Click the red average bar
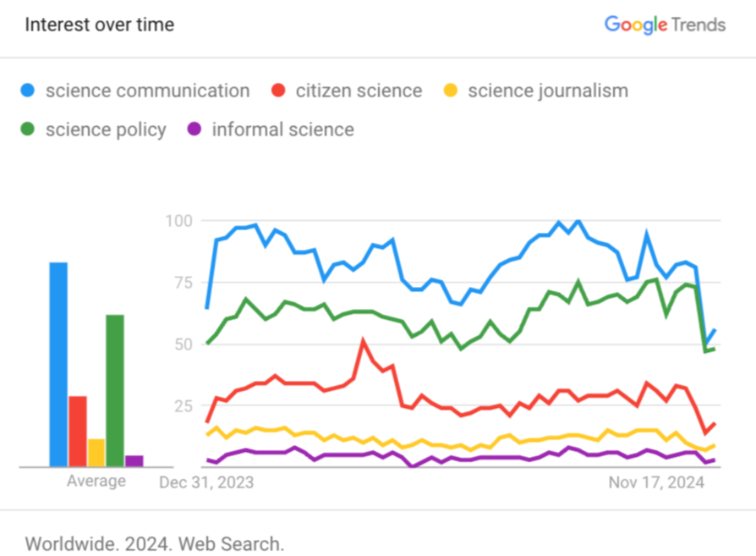Image resolution: width=756 pixels, height=556 pixels. tap(78, 431)
